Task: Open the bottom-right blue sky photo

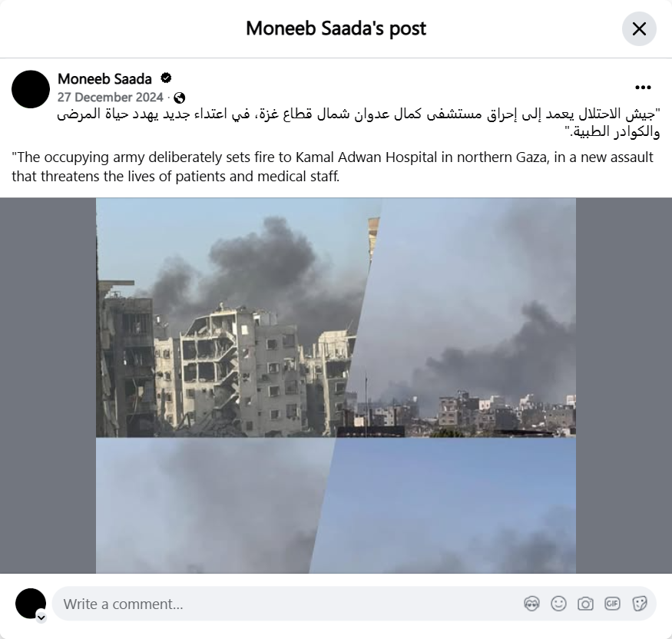Action: (x=445, y=505)
